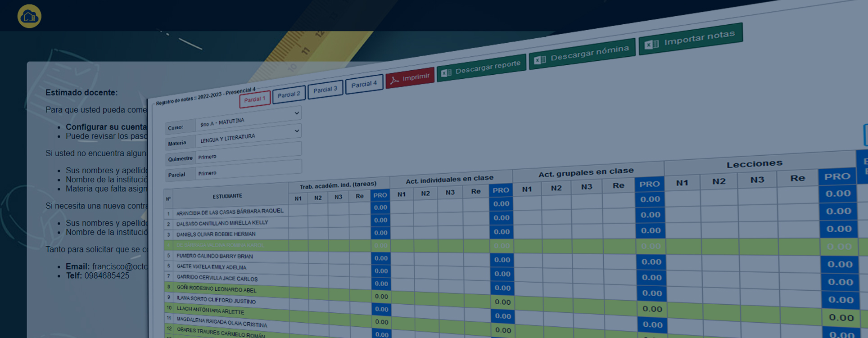Select student DANIELS OLIVAR BOBBIE HERMAN
This screenshot has height=338, width=868.
(216, 234)
